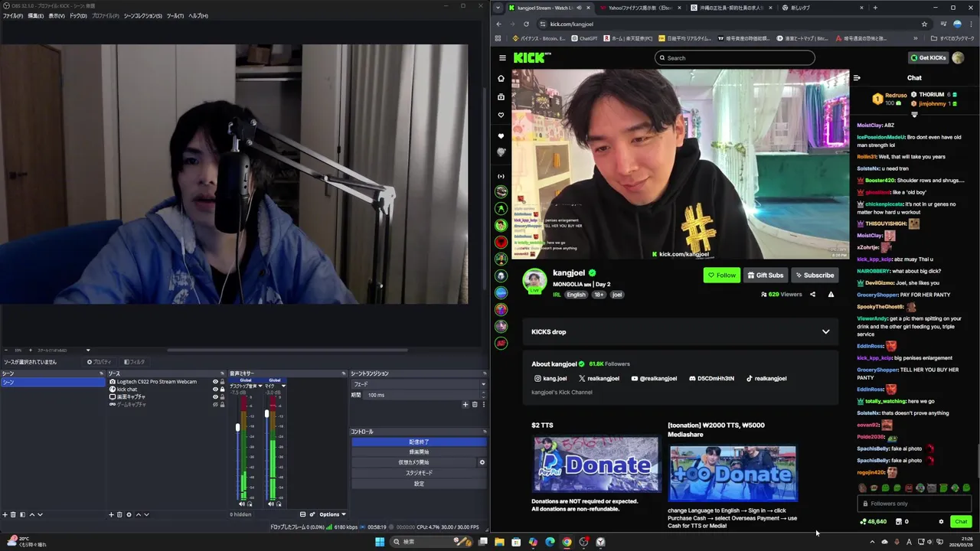Screen dimensions: 980x551
Task: Click Get KICKs button
Action: [x=928, y=57]
